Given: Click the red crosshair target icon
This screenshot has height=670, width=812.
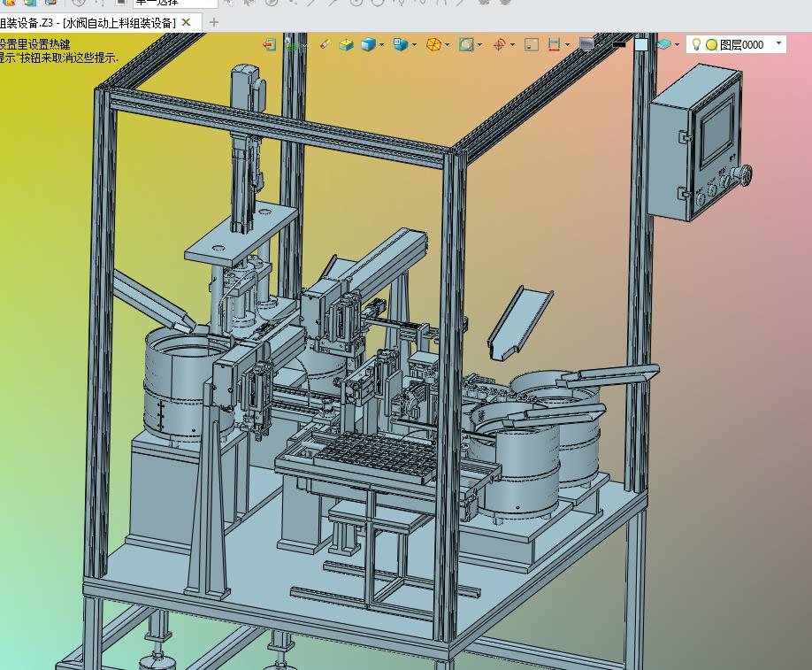Looking at the screenshot, I should (499, 45).
